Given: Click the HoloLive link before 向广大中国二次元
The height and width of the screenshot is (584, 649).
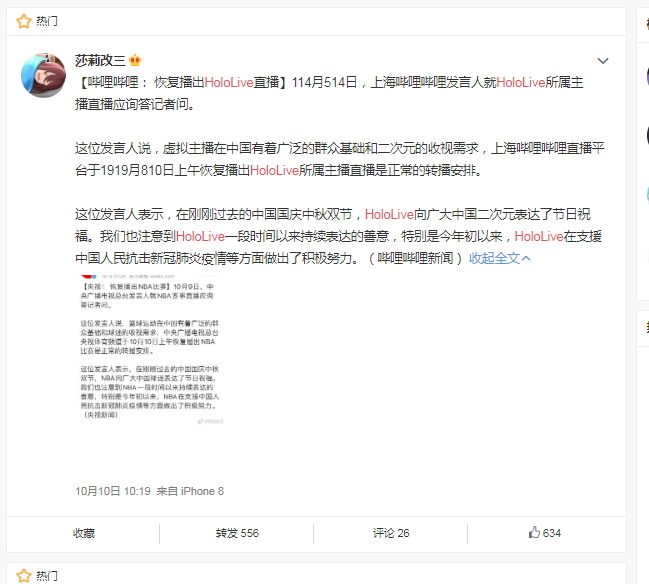Looking at the screenshot, I should point(389,214).
